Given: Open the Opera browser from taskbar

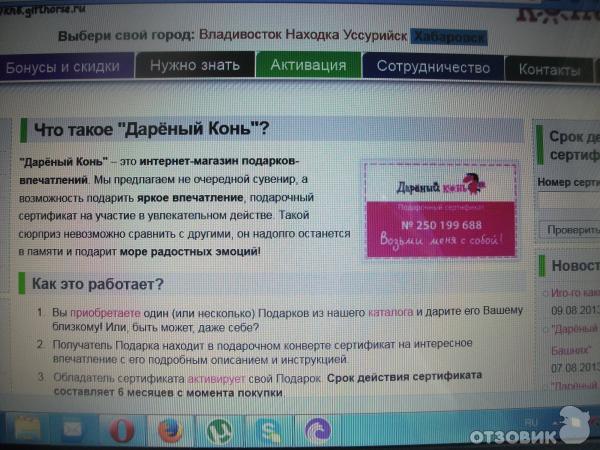Looking at the screenshot, I should pos(122,430).
